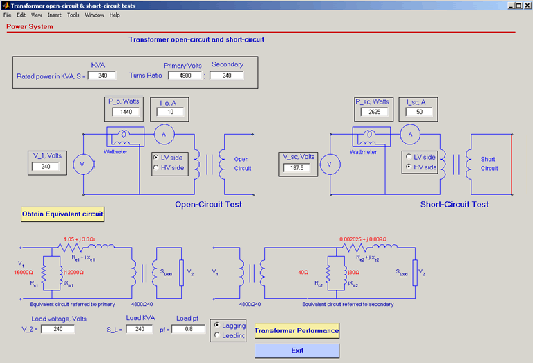This screenshot has height=363, width=533.
Task: Click the short-circuit test voltmeter symbol
Action: pyautogui.click(x=330, y=165)
